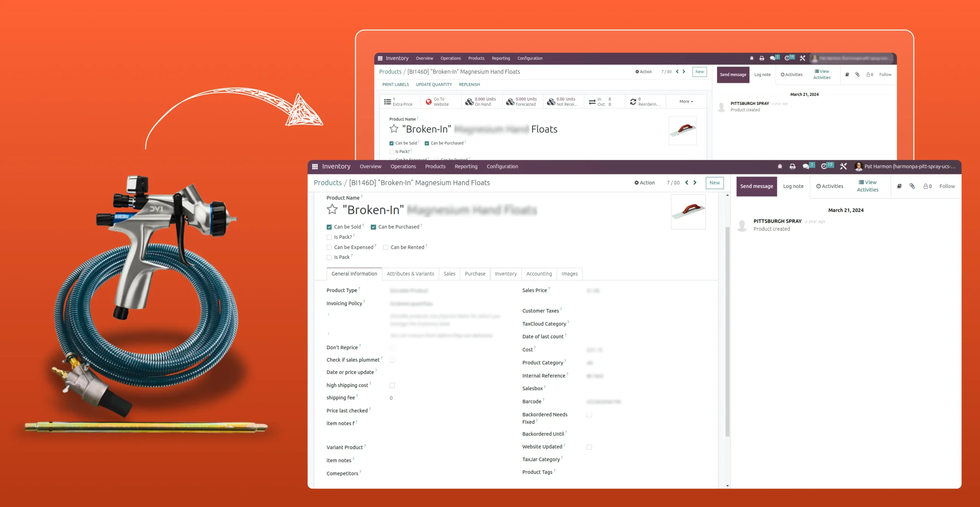The height and width of the screenshot is (507, 980).
Task: Click the tools wrench icon in front navbar
Action: point(843,167)
